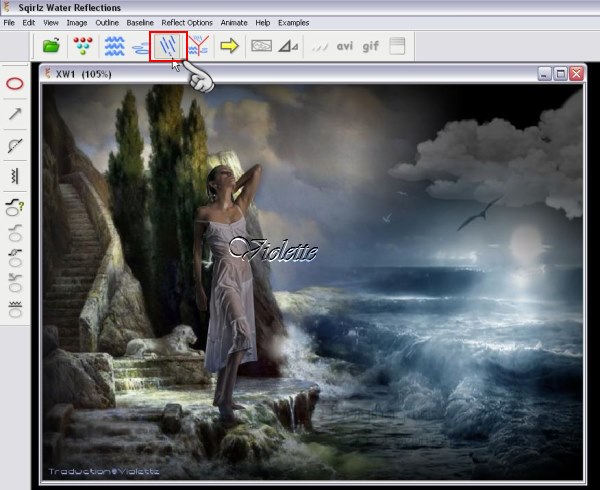Open the Baseline menu
This screenshot has width=600, height=490.
click(140, 22)
